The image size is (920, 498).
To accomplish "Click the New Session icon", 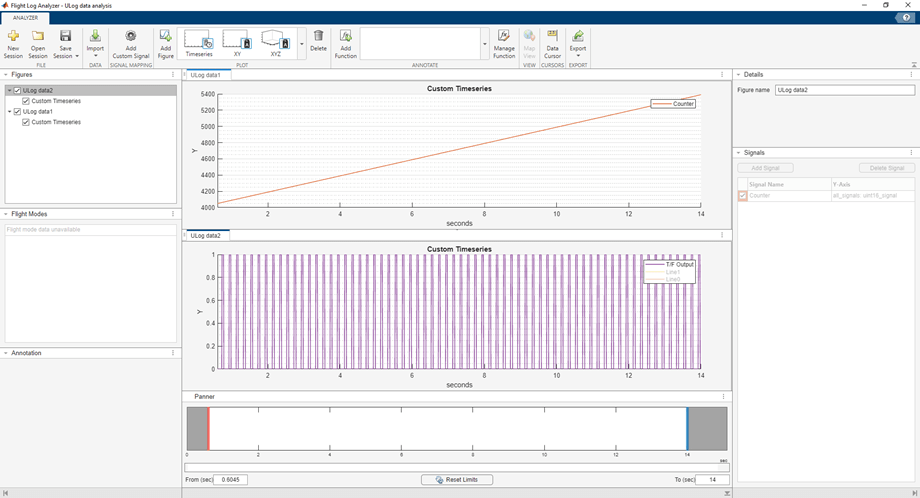I will [x=13, y=37].
